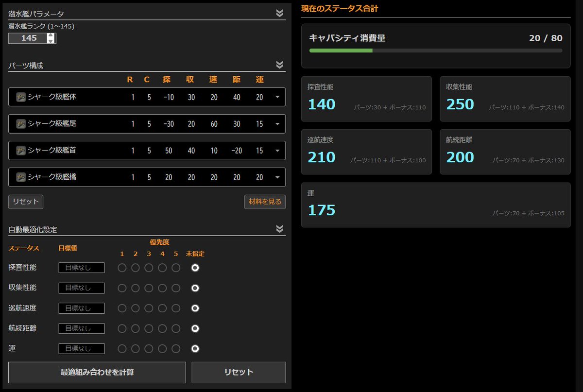Viewport: 583px width, 392px height.
Task: Set 巡航速度 priority to 1
Action: point(122,308)
